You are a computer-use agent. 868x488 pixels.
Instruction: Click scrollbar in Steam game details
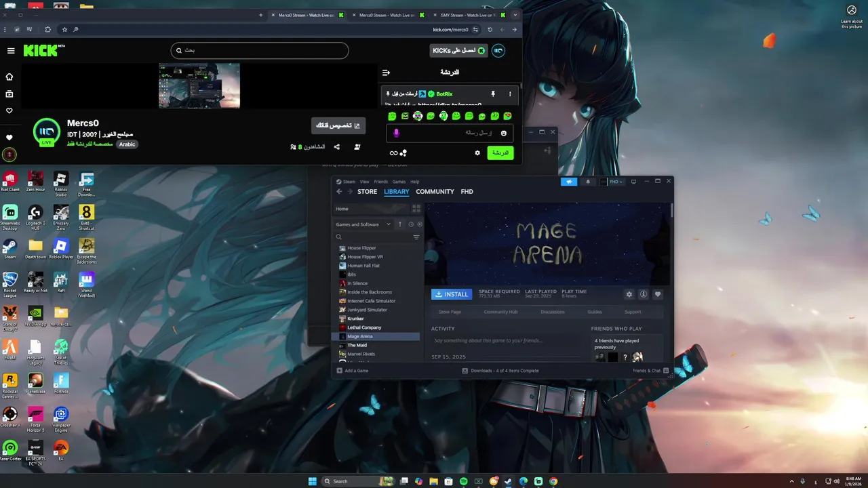(x=672, y=210)
